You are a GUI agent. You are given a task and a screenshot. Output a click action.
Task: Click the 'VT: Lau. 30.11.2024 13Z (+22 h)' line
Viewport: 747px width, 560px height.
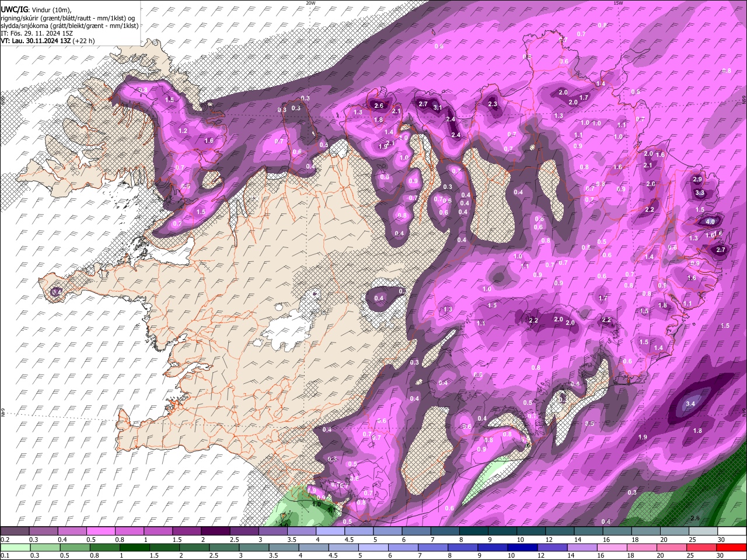[x=47, y=41]
